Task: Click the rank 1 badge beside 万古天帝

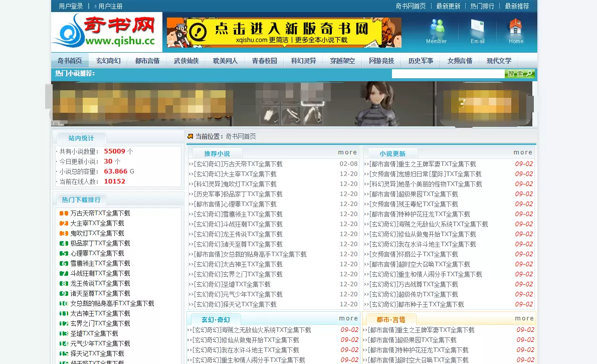Action: [x=64, y=213]
